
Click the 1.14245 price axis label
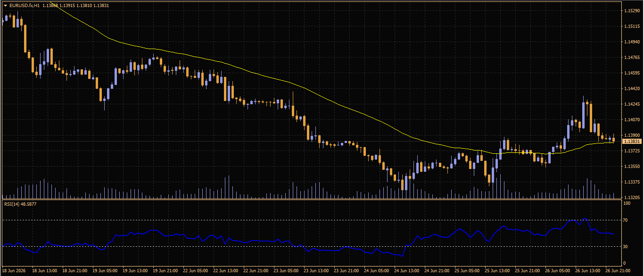(631, 104)
